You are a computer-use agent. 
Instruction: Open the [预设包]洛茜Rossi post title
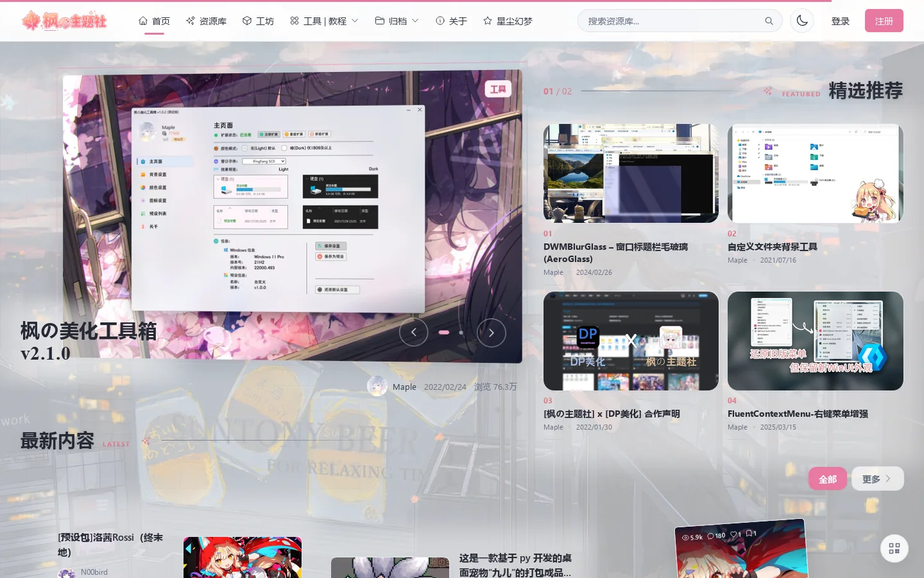(x=110, y=545)
